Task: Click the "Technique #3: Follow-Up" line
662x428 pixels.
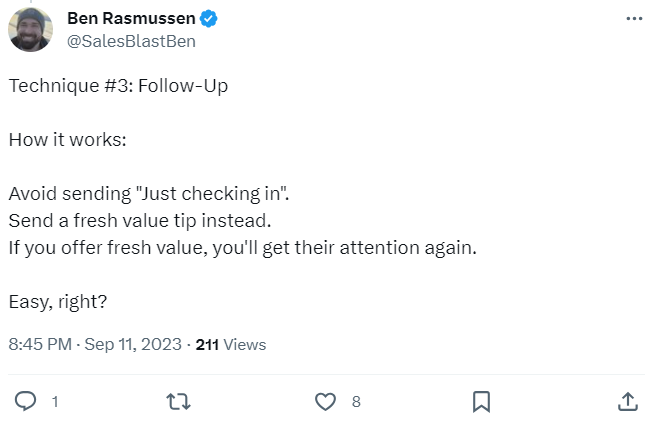Action: (118, 86)
